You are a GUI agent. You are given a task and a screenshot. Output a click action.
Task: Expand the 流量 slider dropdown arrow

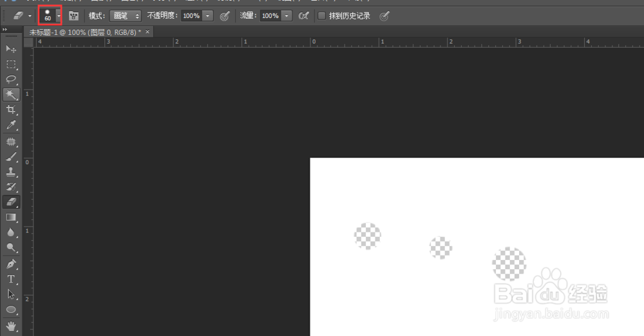click(x=287, y=15)
